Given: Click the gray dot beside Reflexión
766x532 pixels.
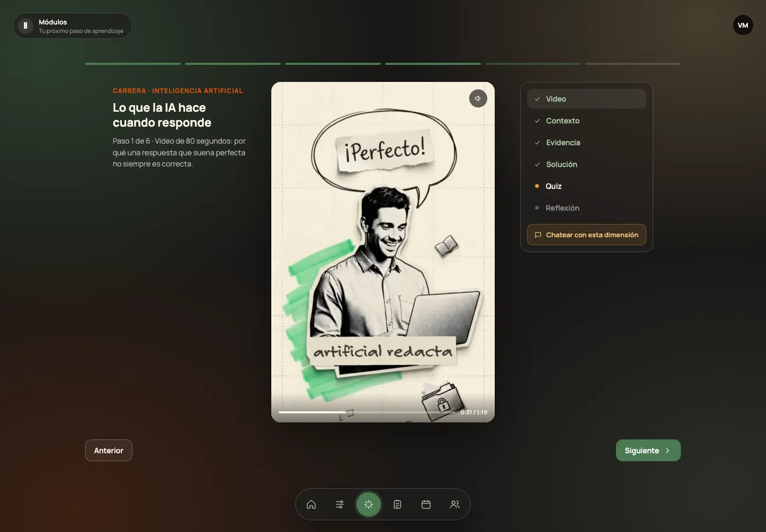Looking at the screenshot, I should (537, 208).
